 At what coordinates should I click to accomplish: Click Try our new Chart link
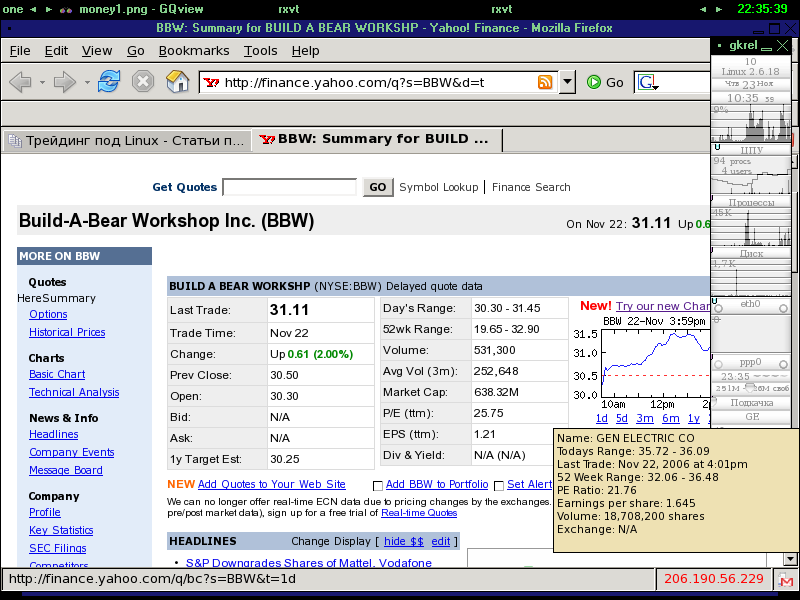pos(663,306)
